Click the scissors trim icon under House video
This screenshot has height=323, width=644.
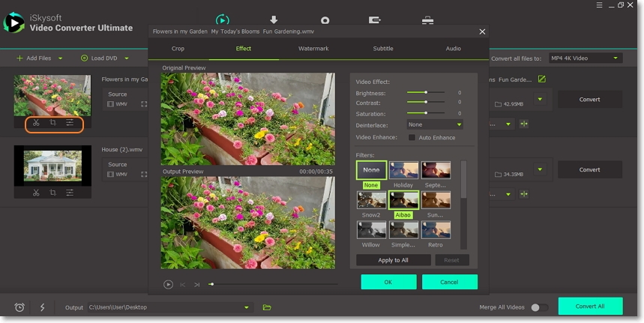36,193
